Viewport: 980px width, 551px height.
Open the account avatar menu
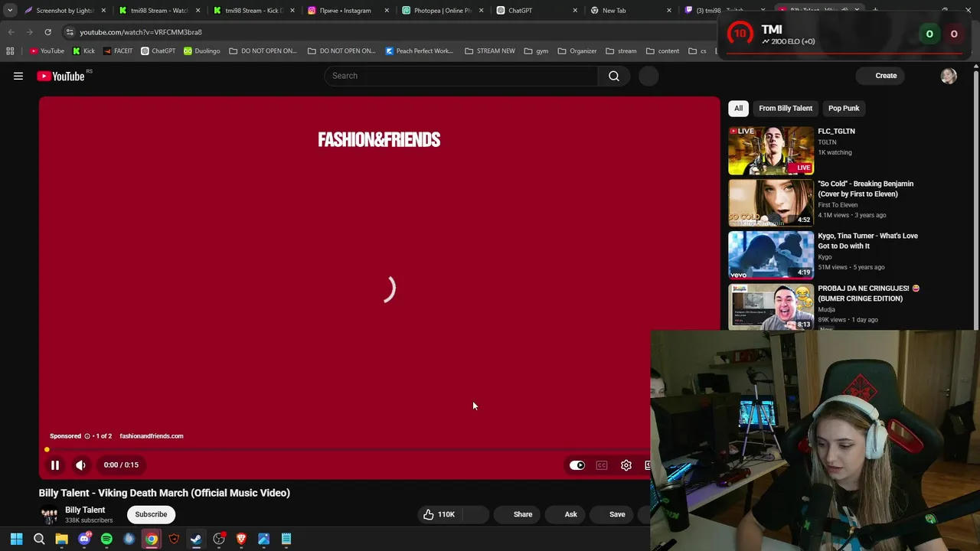click(949, 76)
